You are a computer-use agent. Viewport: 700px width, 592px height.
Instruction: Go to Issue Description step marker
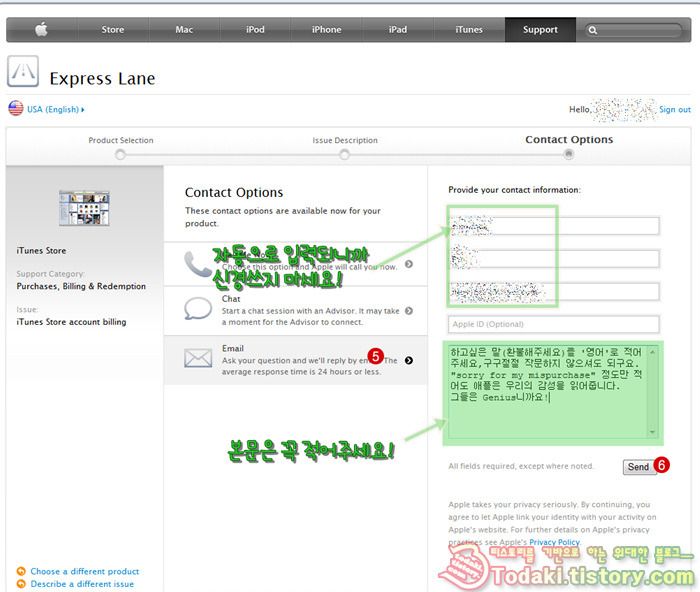[x=344, y=154]
